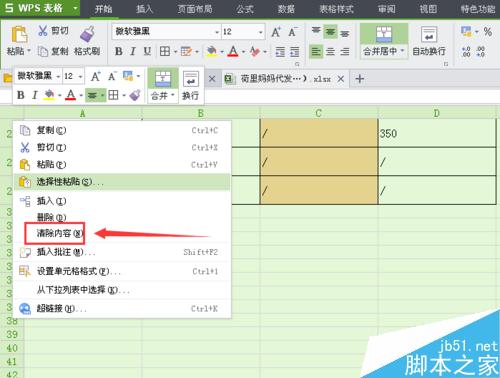500x378 pixels.
Task: Click the borders icon in the ribbon
Action: [165, 51]
